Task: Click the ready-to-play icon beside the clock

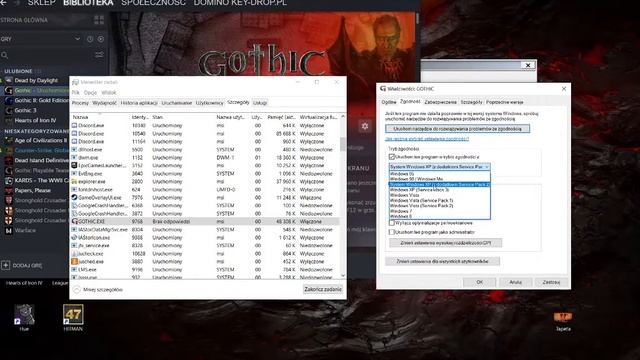Action: (100, 39)
